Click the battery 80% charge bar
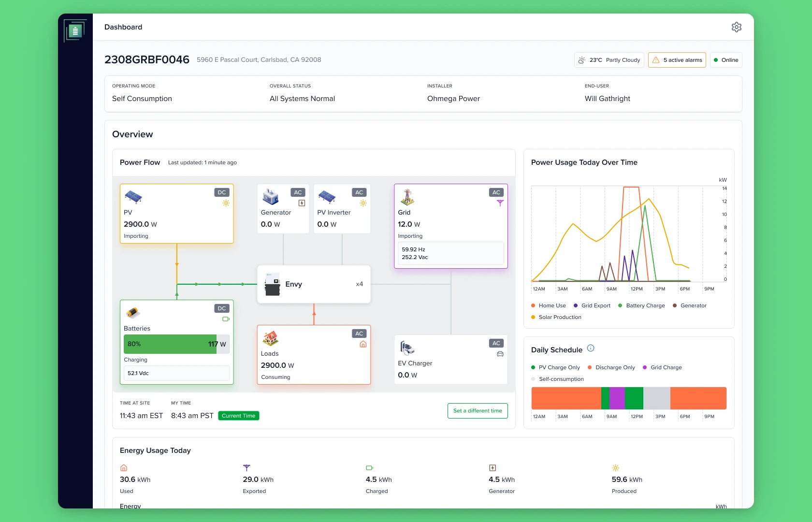Viewport: 812px width, 522px height. pyautogui.click(x=176, y=344)
